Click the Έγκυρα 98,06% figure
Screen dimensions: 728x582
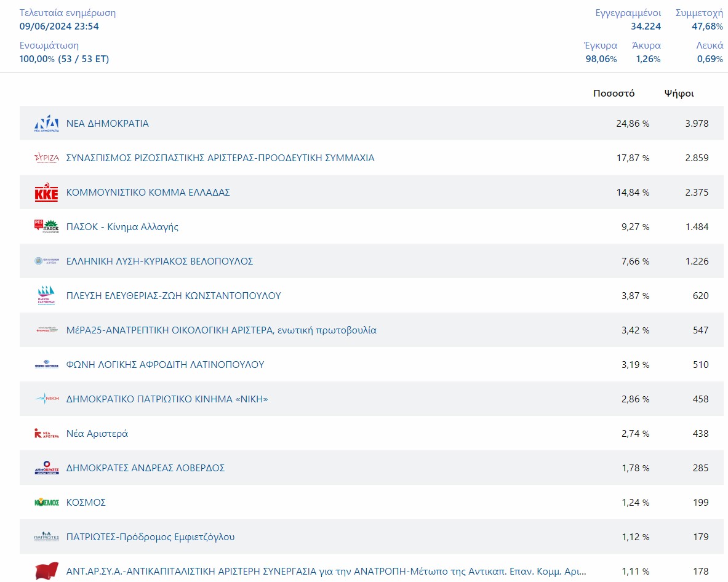(x=601, y=59)
